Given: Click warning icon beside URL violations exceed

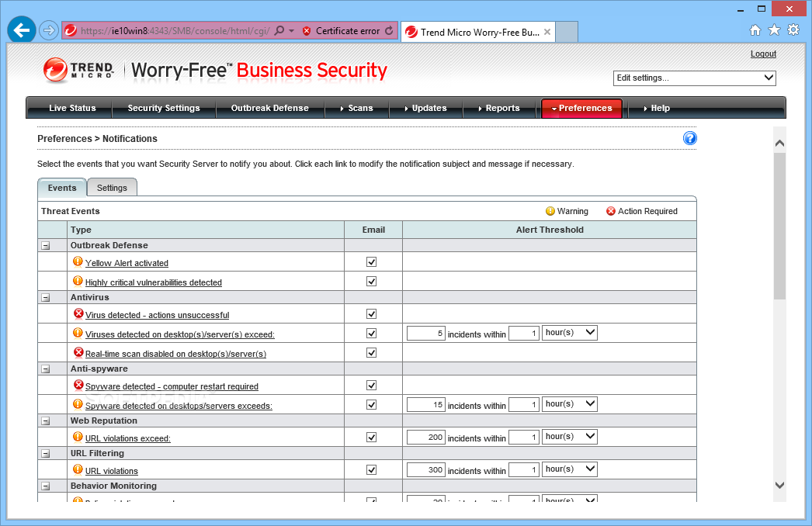Looking at the screenshot, I should (78, 437).
